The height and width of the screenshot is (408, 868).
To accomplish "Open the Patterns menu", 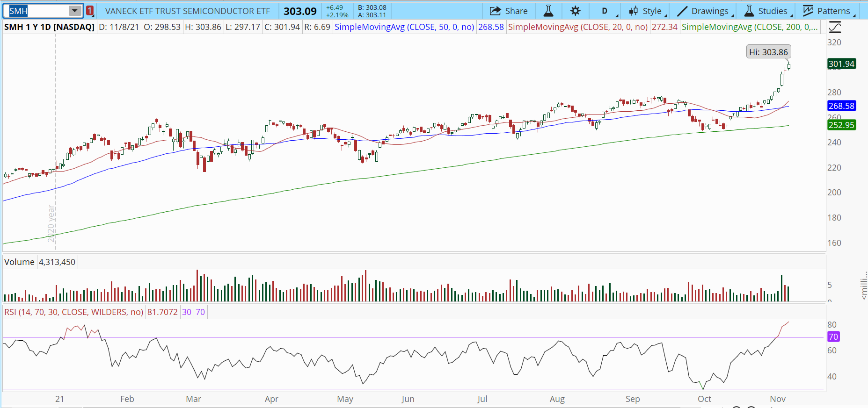I will (x=828, y=11).
